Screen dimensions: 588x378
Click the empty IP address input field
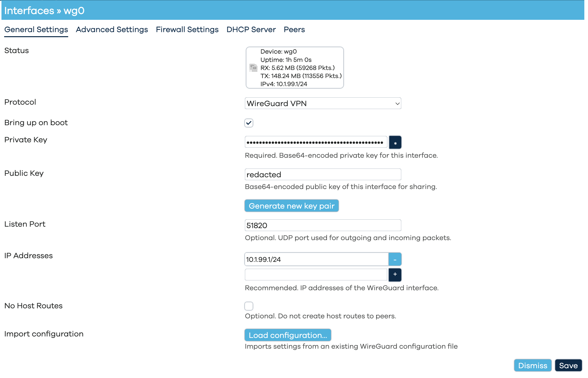click(316, 275)
